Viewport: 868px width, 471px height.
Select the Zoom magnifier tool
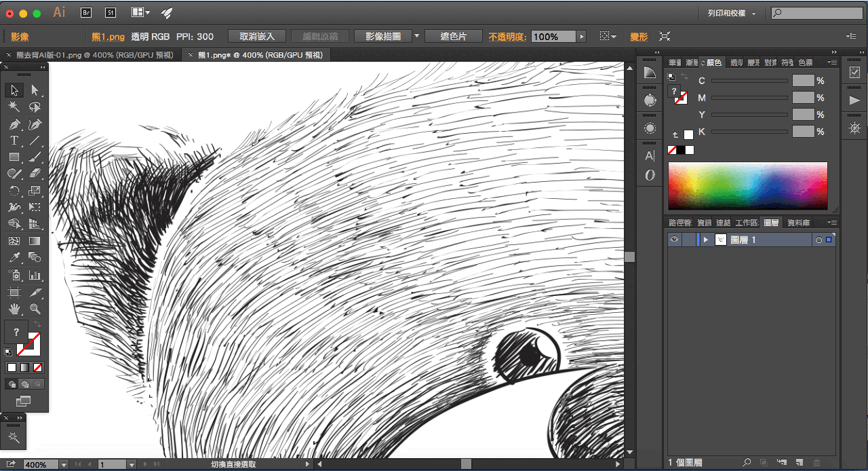pos(35,309)
